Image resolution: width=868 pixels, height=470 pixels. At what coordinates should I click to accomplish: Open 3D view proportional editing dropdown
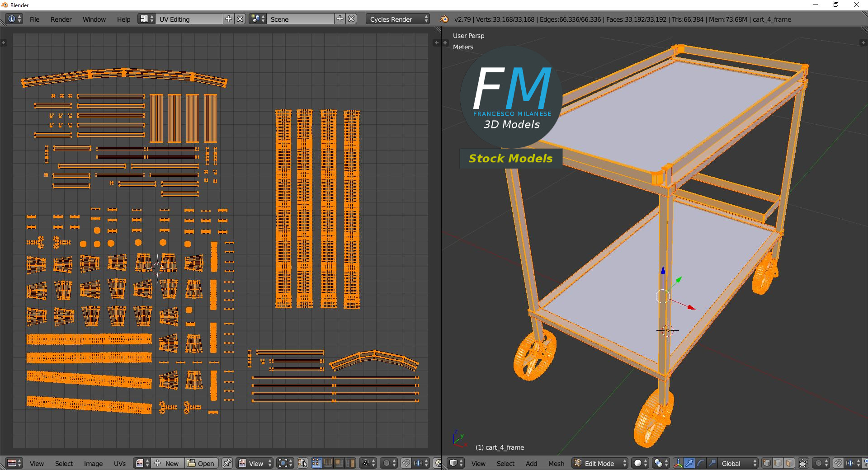[821, 463]
